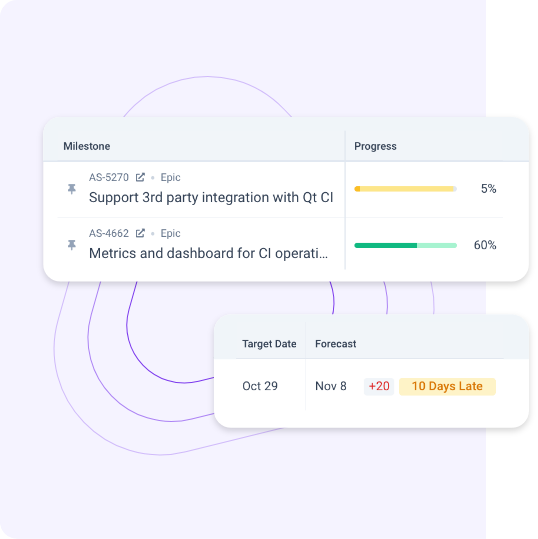Click the Progress column header
Viewport: 538px width, 539px height.
pos(375,146)
